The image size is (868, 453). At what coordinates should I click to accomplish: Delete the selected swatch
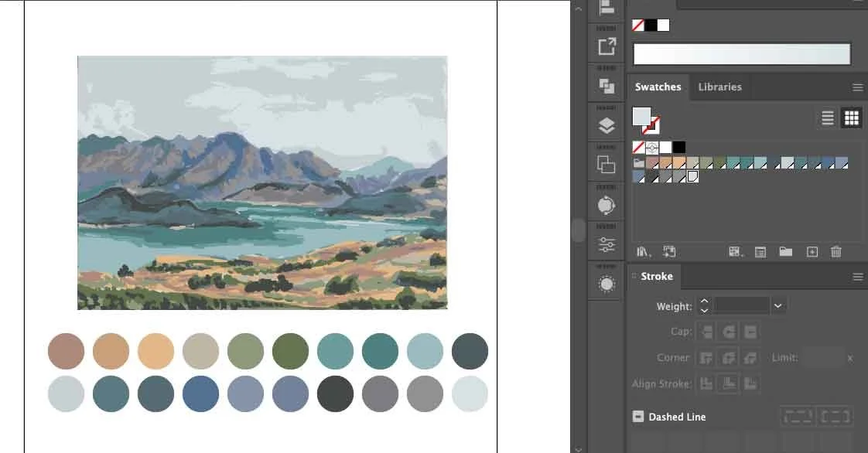(836, 251)
